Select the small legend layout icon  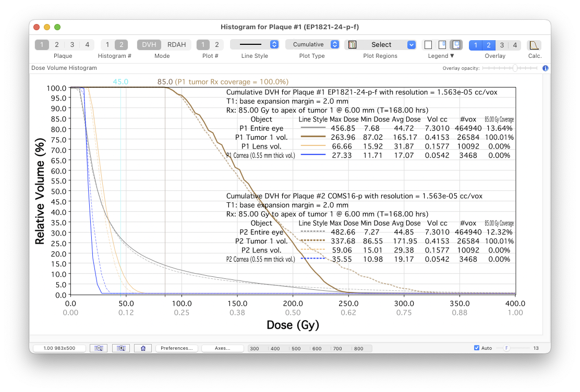pos(442,45)
